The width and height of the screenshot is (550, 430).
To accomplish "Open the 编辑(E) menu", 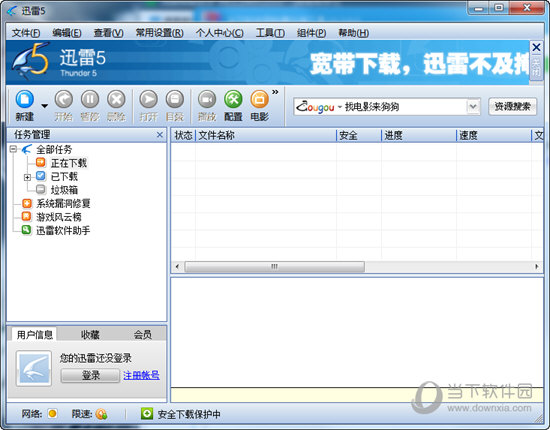I will point(67,33).
